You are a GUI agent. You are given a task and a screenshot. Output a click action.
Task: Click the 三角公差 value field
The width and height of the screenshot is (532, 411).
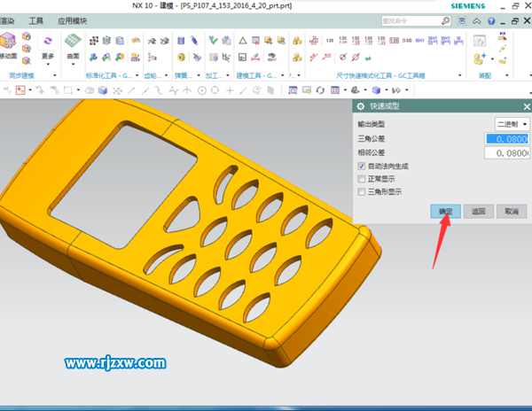(506, 139)
